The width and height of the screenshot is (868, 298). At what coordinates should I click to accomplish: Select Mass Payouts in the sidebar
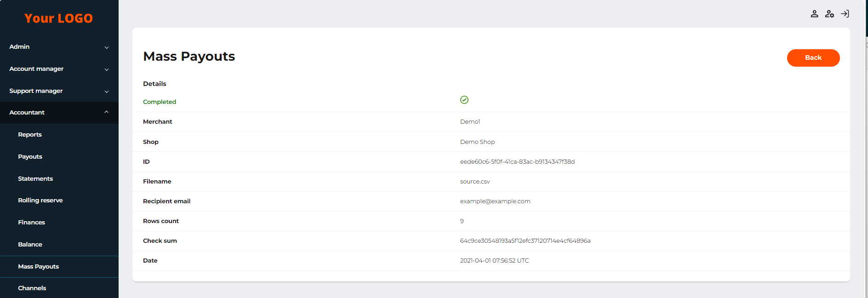click(39, 267)
